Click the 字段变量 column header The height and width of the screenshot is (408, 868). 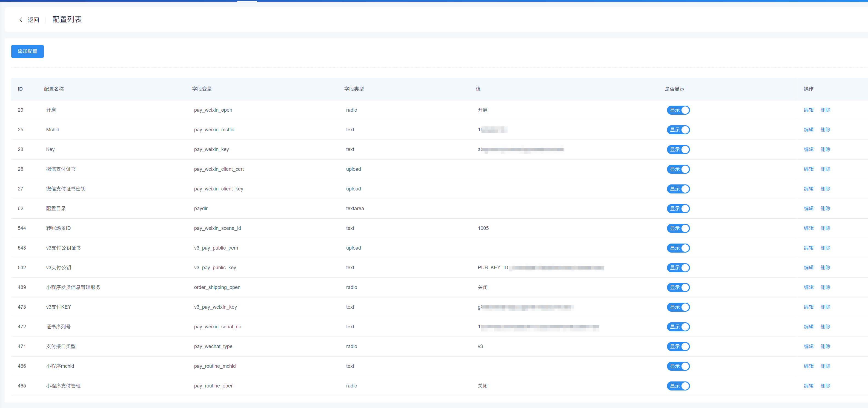point(202,89)
